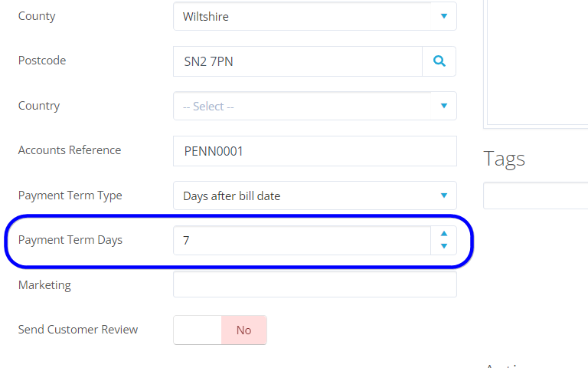Click into the empty Marketing field
The width and height of the screenshot is (588, 368).
[x=315, y=284]
